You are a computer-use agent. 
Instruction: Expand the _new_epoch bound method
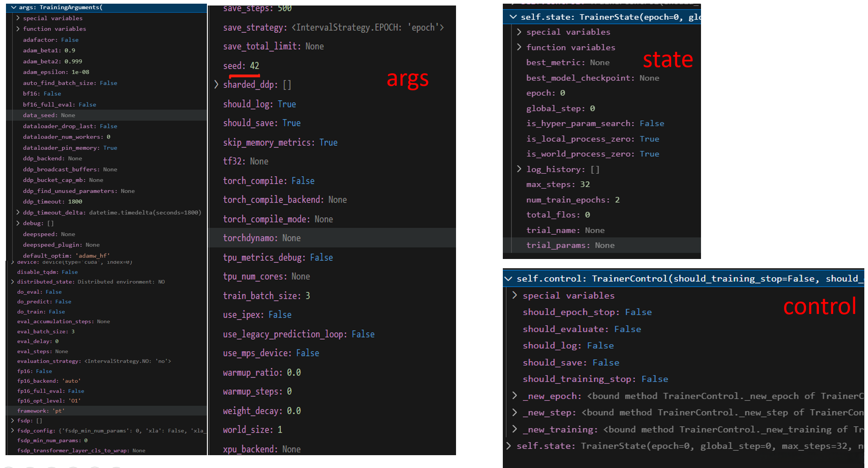[x=514, y=396]
